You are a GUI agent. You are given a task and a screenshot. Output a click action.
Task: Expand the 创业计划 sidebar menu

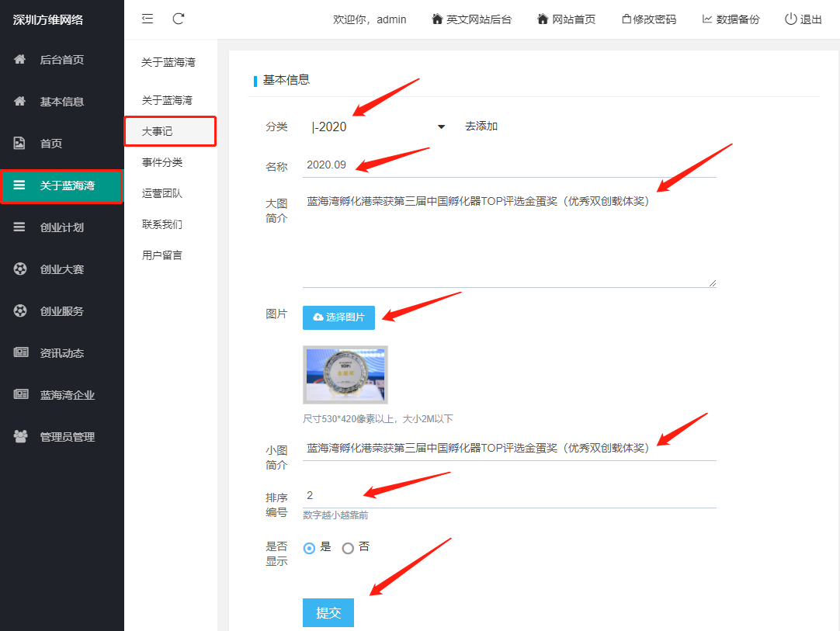62,227
